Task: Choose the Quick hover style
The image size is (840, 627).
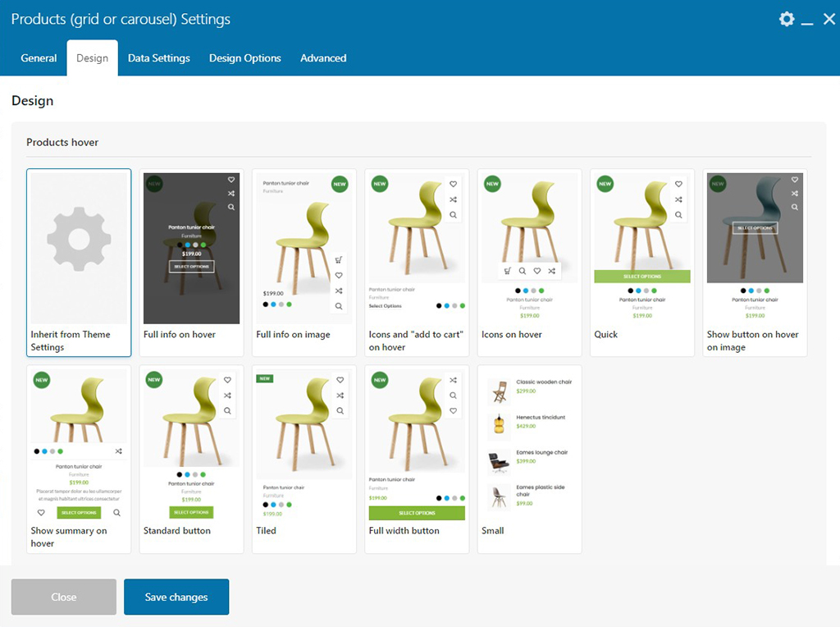Action: 641,261
